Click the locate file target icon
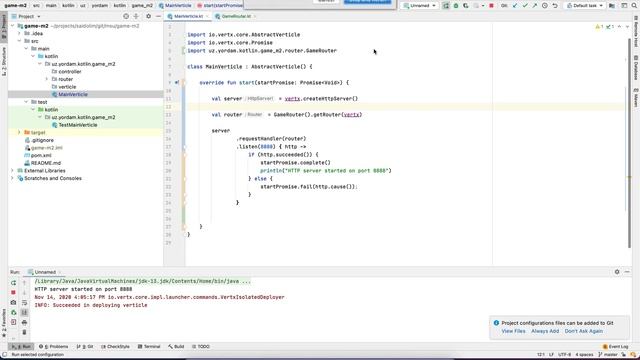The width and height of the screenshot is (640, 360). (x=126, y=16)
